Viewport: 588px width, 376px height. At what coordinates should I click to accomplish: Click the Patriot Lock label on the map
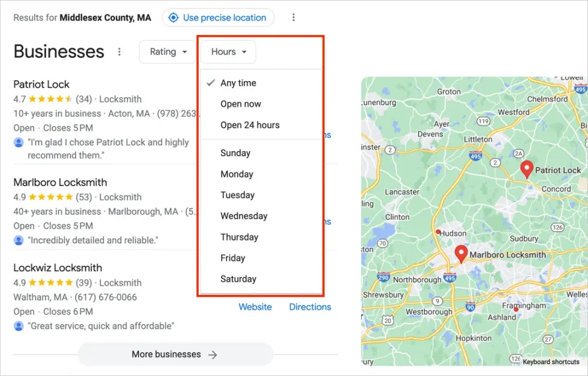point(558,170)
